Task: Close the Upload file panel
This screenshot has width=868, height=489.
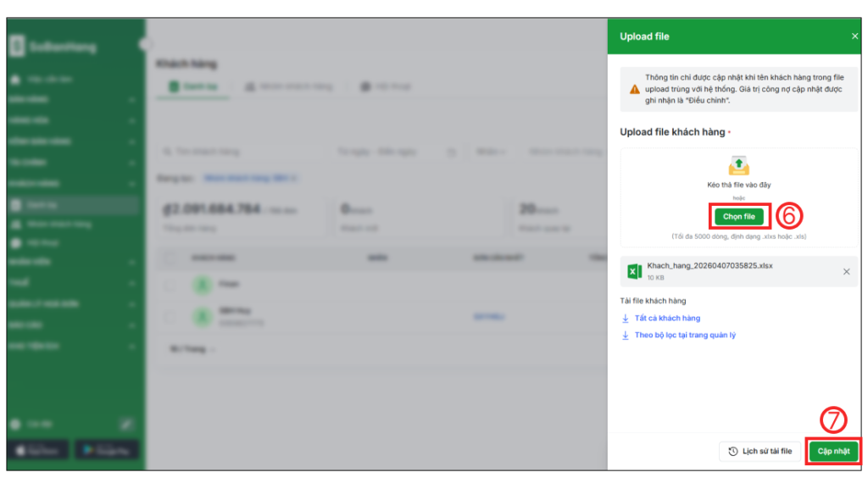Action: tap(854, 36)
